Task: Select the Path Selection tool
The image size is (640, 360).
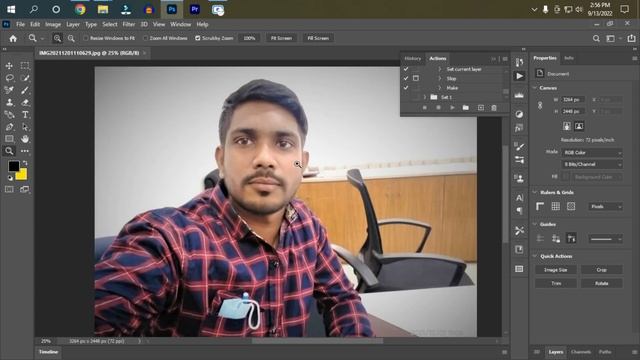Action: (x=25, y=127)
